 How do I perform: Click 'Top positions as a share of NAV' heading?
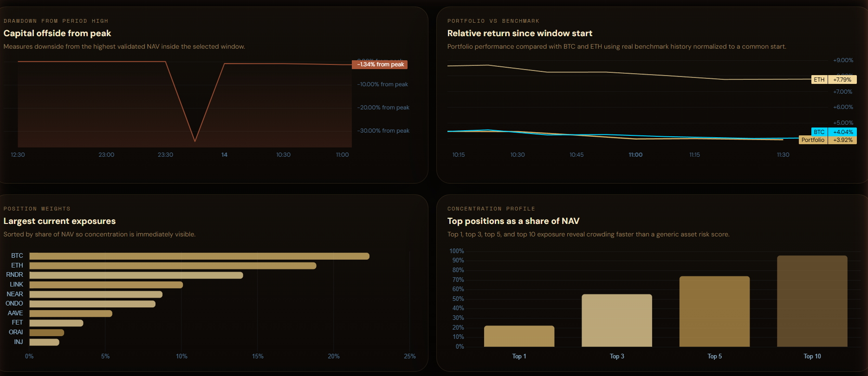(513, 221)
